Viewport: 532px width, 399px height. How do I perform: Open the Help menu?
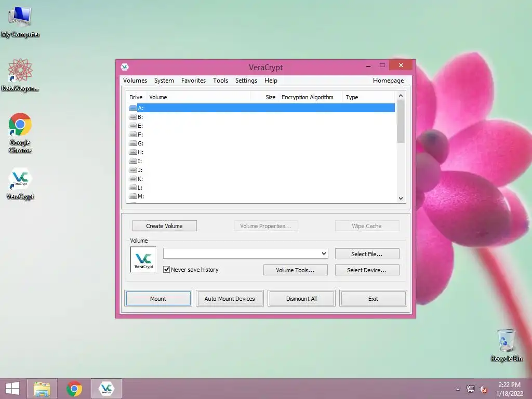[x=271, y=81]
